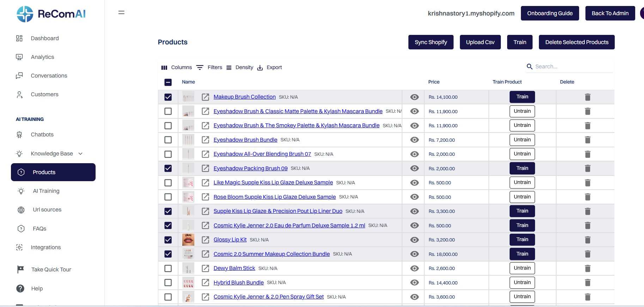Select Products menu item
The width and height of the screenshot is (644, 307).
pos(53,172)
